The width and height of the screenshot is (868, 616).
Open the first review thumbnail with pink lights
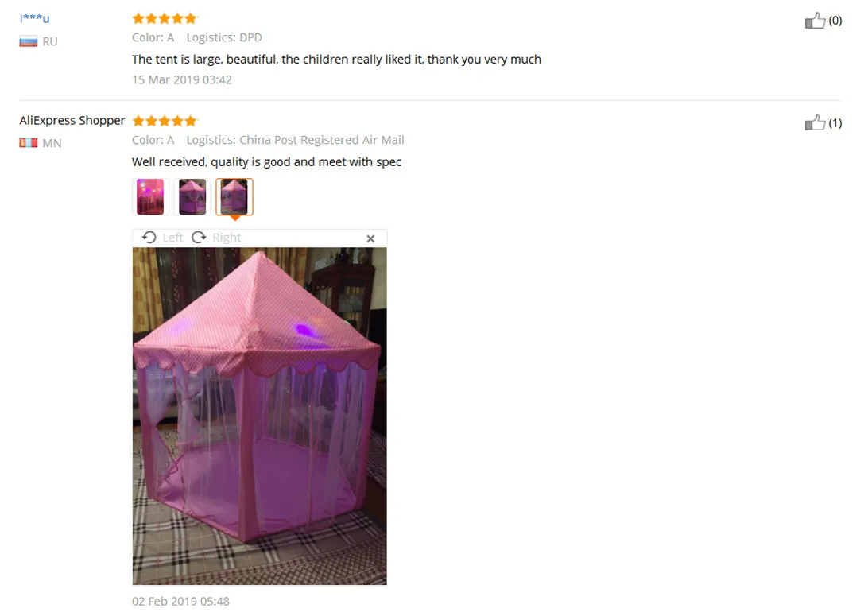pos(150,196)
